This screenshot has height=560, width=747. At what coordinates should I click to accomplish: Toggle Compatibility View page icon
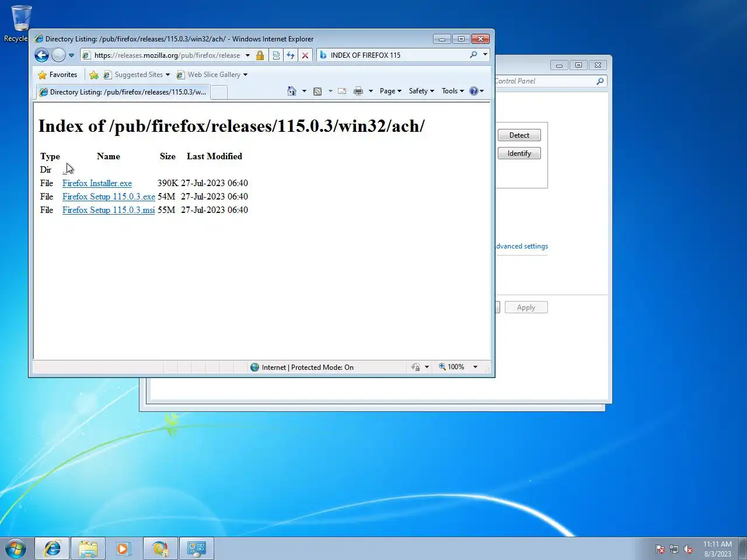click(x=276, y=55)
